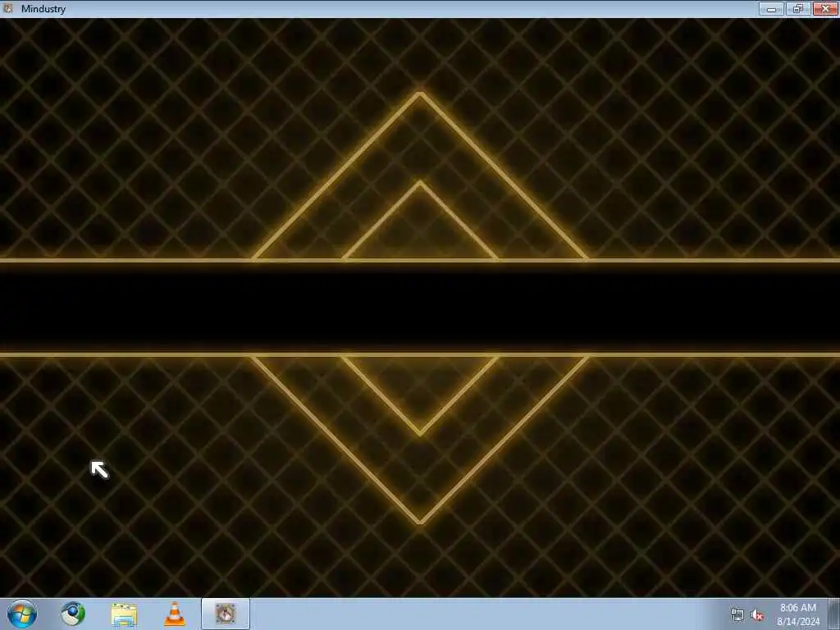Click the muted volume tray icon

coord(757,615)
